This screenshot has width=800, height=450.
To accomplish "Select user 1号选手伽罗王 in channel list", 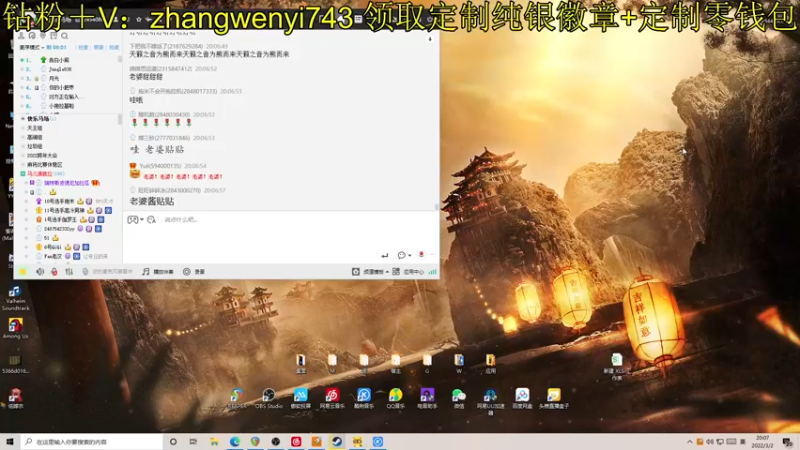I will click(x=60, y=219).
